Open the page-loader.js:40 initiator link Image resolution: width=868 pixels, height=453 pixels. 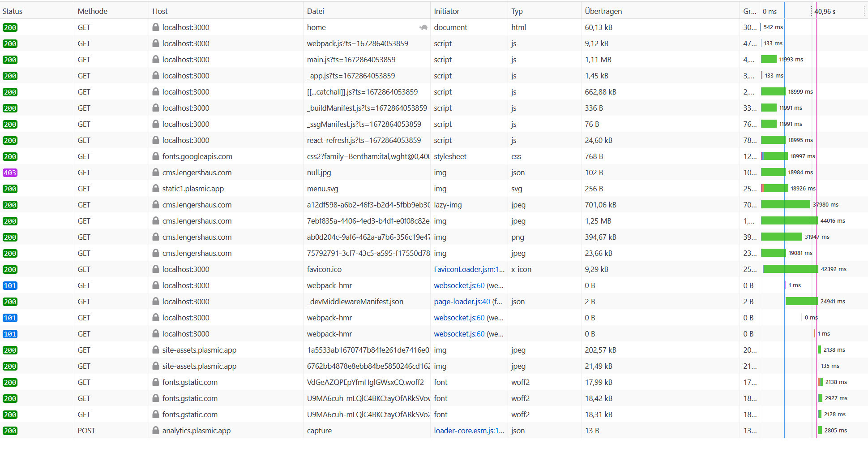462,302
